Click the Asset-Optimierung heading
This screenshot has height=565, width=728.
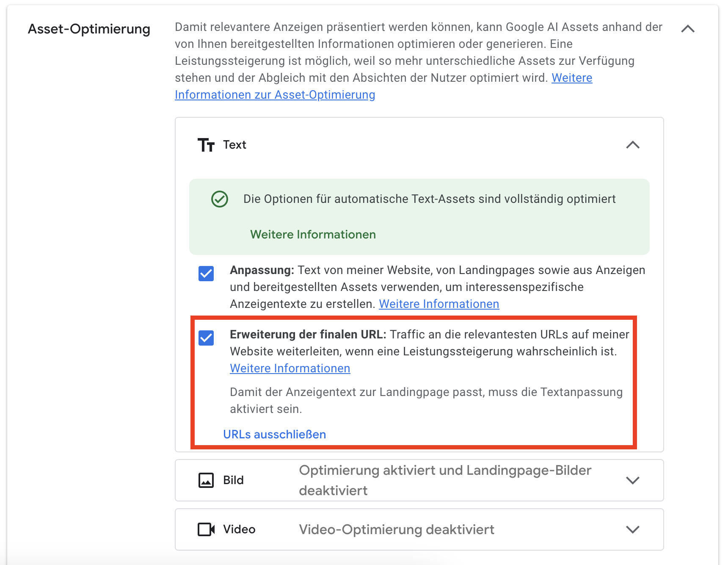click(x=89, y=29)
